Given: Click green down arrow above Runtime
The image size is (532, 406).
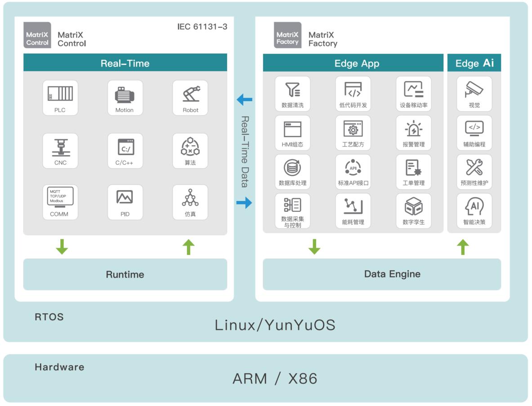Looking at the screenshot, I should pyautogui.click(x=62, y=246).
